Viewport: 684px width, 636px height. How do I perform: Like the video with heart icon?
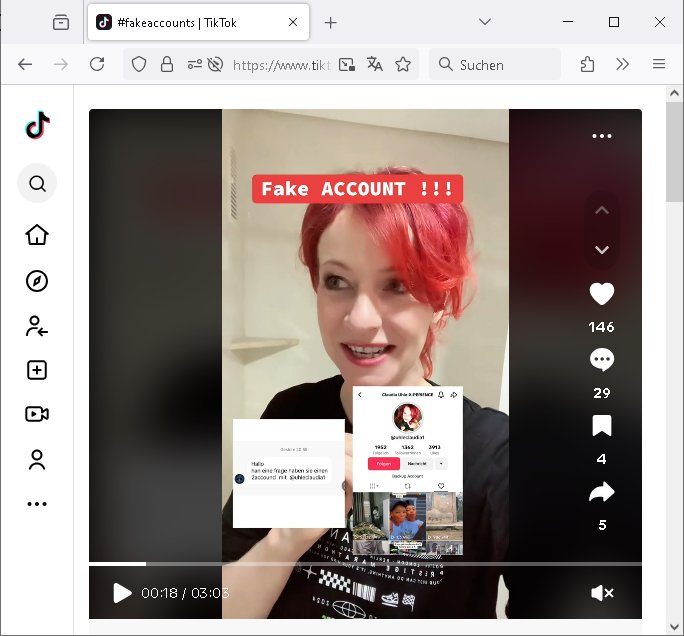click(601, 294)
